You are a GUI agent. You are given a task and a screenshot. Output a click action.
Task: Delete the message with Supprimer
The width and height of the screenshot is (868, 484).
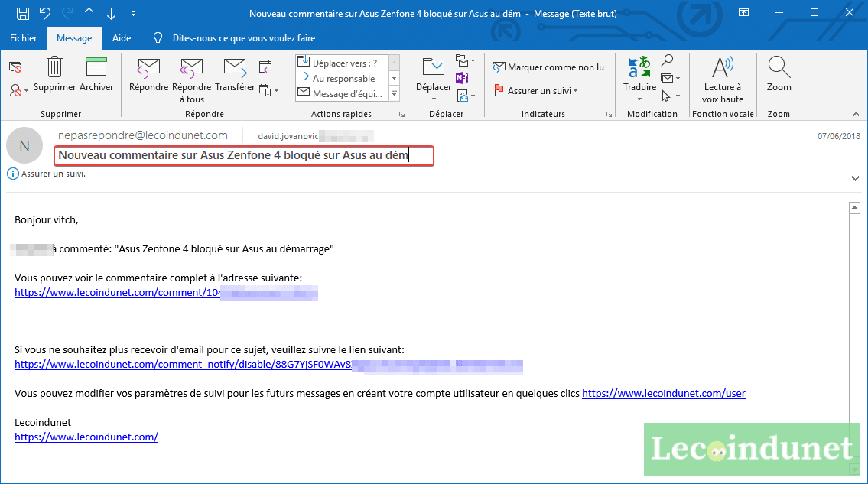(x=54, y=73)
